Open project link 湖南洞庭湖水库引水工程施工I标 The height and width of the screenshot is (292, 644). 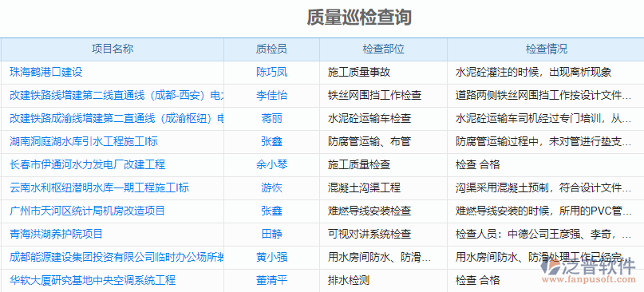pos(84,142)
